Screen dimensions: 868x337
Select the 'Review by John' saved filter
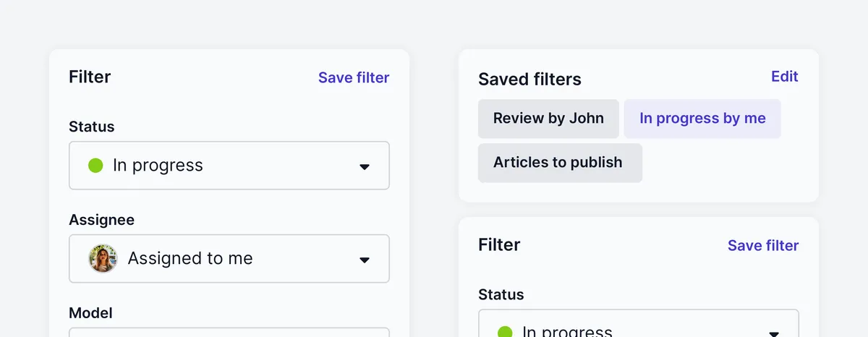[x=548, y=119]
